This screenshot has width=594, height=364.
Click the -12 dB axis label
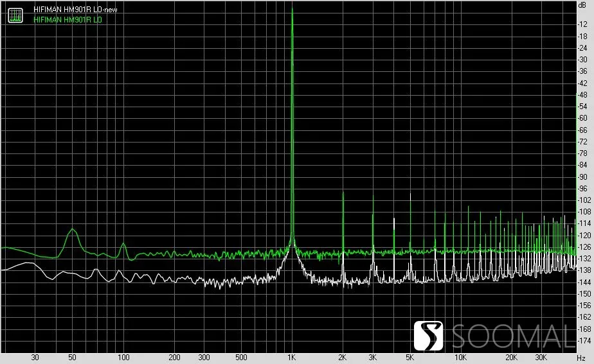582,24
